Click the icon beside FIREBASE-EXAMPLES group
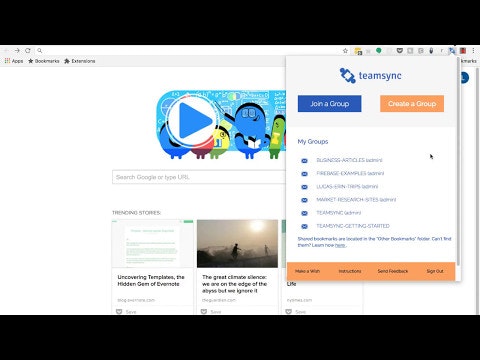Screen dimensions: 480x360 304,174
